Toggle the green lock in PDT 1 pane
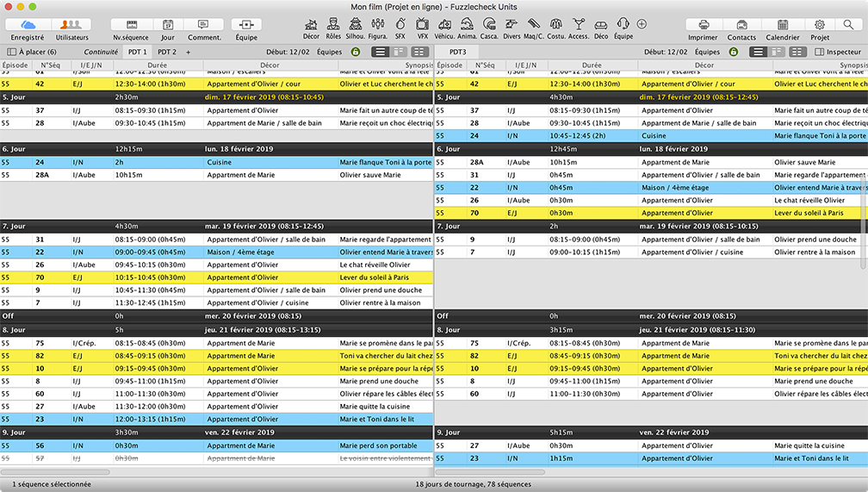 (x=356, y=52)
